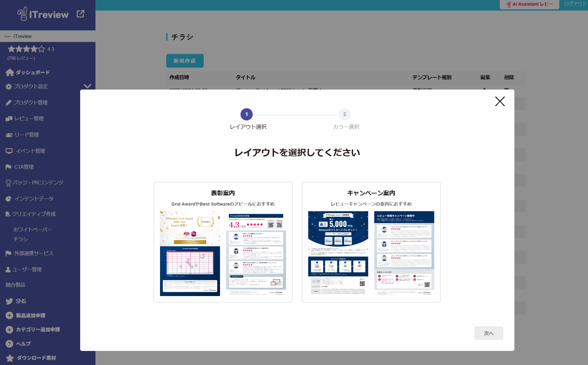Screen dimensions: 588x365
Task: Click the ログアウト link
Action: pos(575,4)
